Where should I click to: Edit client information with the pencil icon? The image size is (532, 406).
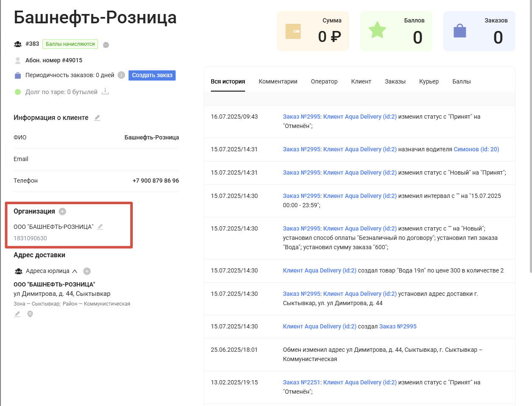coord(97,118)
